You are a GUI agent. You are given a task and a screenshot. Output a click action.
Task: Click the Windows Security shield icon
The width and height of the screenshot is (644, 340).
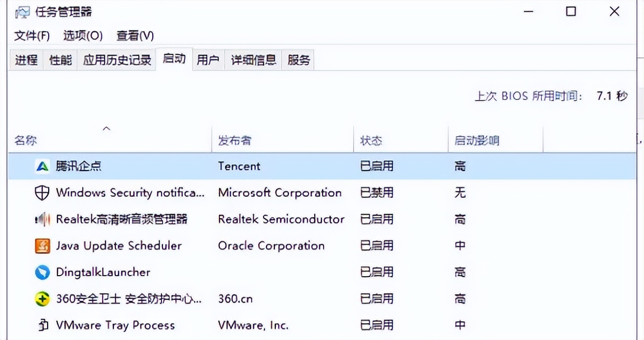coord(42,193)
